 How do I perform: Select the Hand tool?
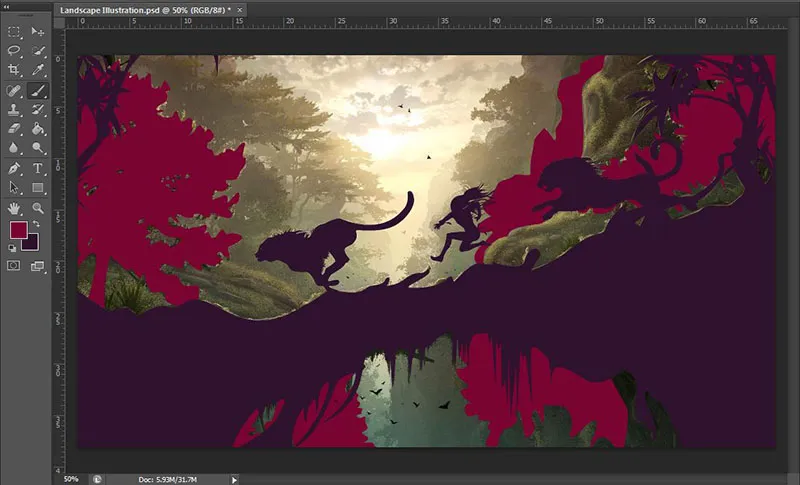(14, 208)
